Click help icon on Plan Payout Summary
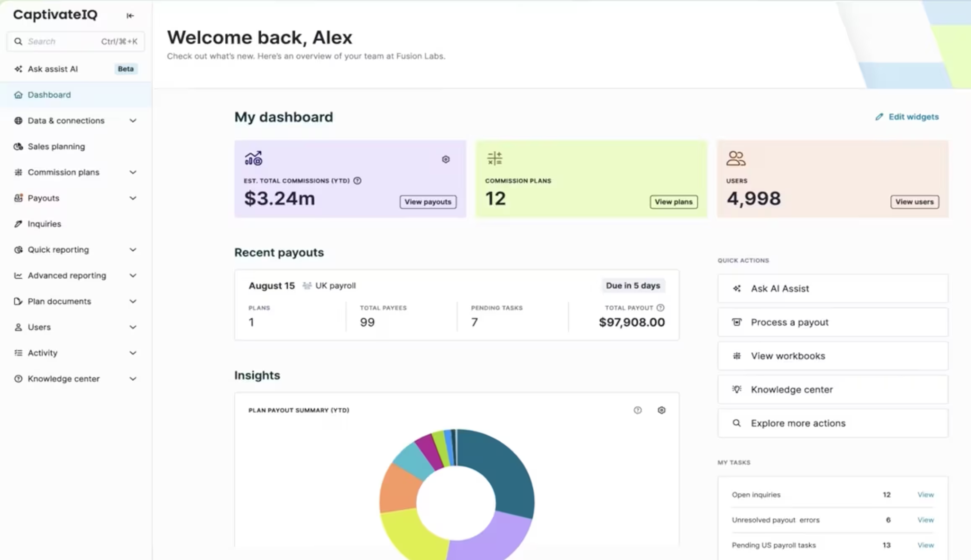Viewport: 971px width, 560px height. (638, 410)
